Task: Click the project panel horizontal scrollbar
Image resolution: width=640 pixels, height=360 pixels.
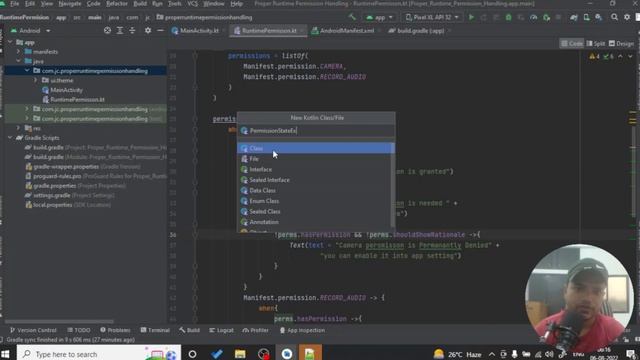Action: click(x=59, y=322)
